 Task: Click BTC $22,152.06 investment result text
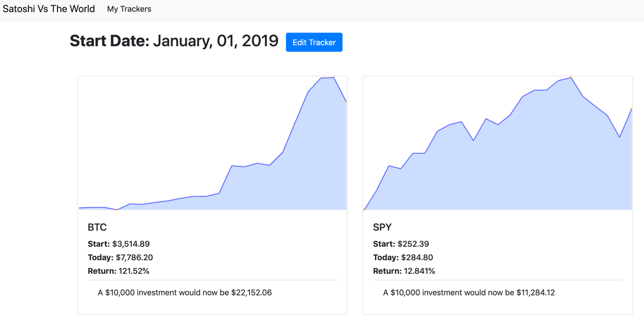[x=185, y=292]
